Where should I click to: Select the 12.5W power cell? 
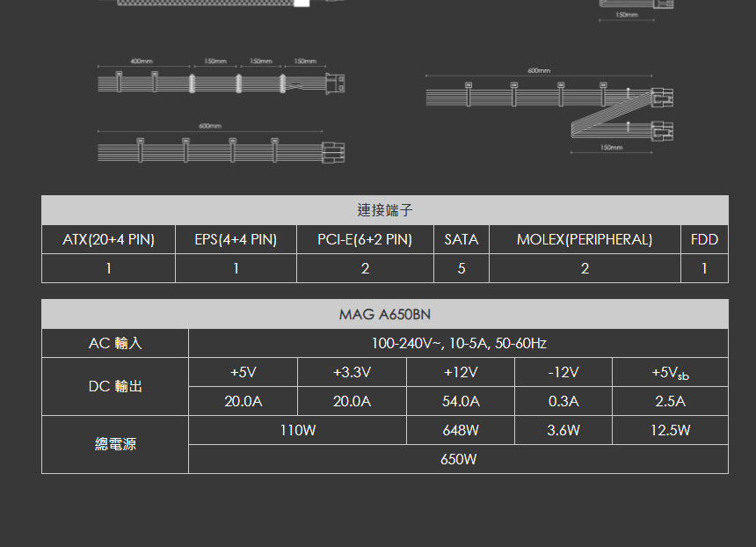pyautogui.click(x=670, y=430)
